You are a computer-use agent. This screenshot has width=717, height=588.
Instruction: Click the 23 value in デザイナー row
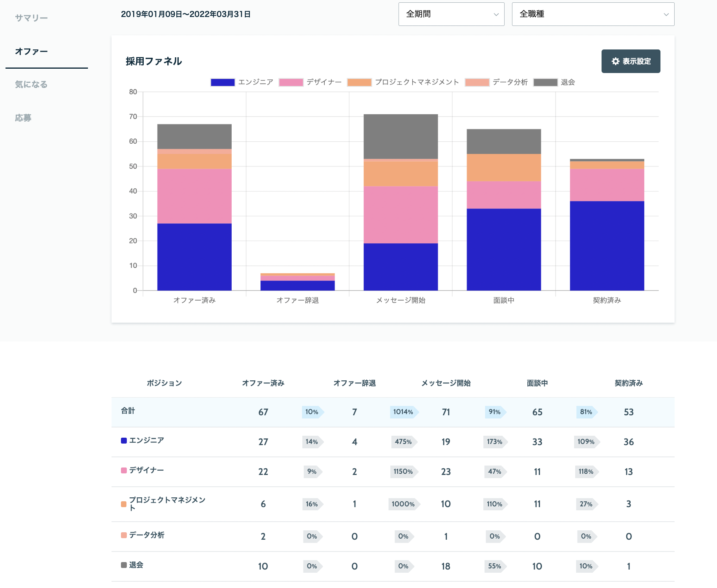pyautogui.click(x=446, y=472)
